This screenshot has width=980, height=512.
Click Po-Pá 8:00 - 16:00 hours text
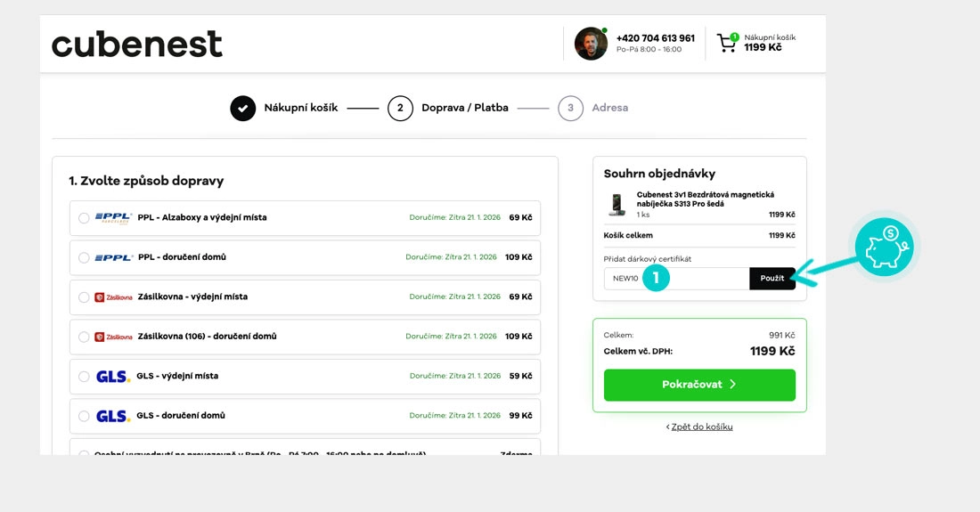[x=649, y=49]
